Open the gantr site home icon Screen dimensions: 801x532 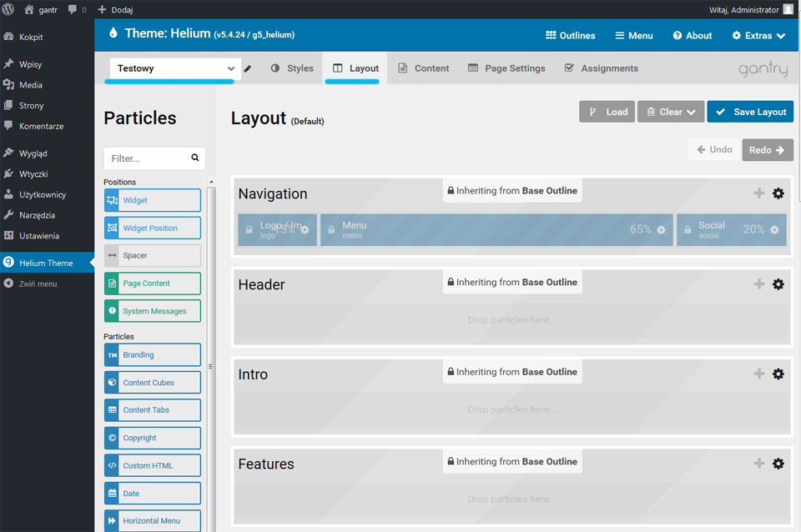tap(29, 9)
